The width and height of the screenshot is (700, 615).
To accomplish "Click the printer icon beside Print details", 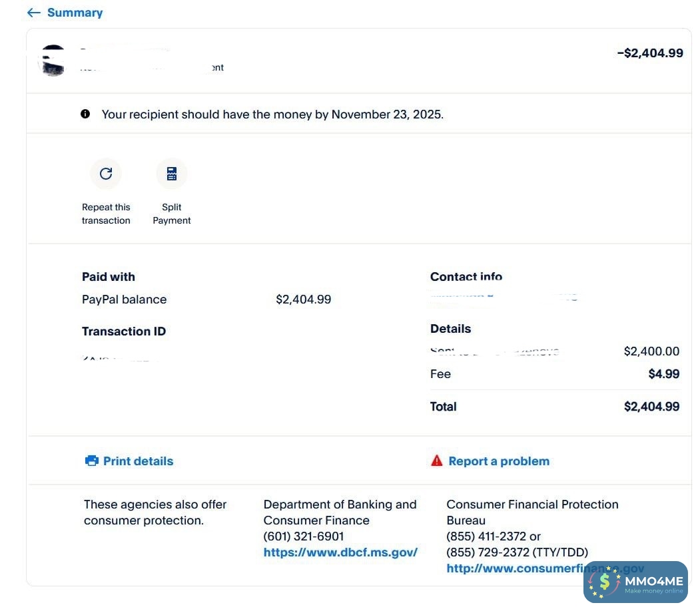I will (x=92, y=461).
